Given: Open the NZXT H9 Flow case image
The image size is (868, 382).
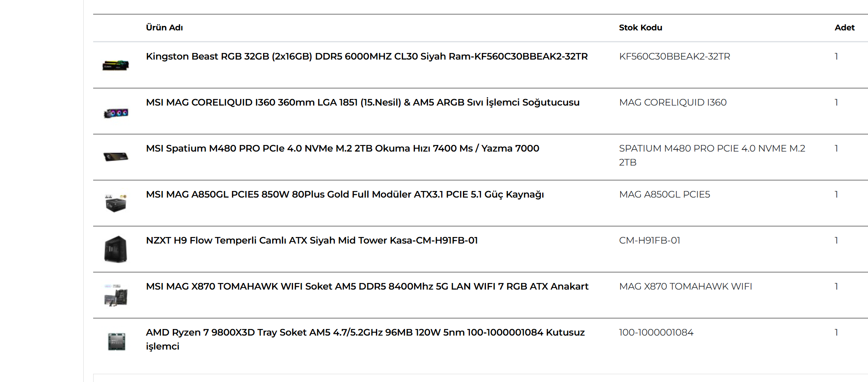Looking at the screenshot, I should click(x=116, y=249).
